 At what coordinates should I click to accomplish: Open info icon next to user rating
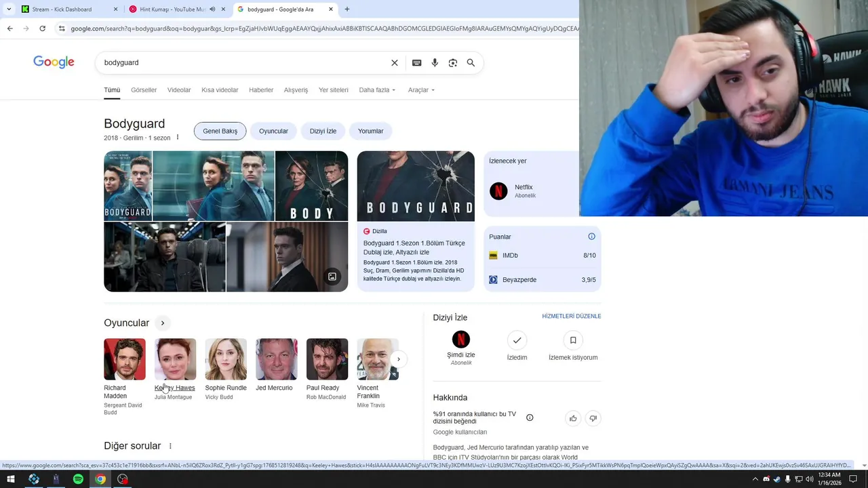click(x=530, y=418)
